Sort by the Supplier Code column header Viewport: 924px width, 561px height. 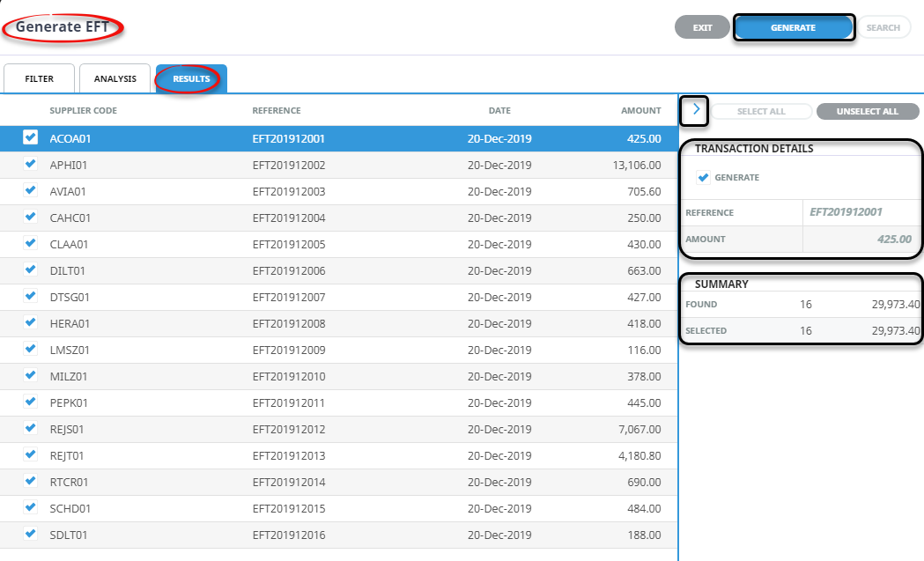[x=83, y=111]
